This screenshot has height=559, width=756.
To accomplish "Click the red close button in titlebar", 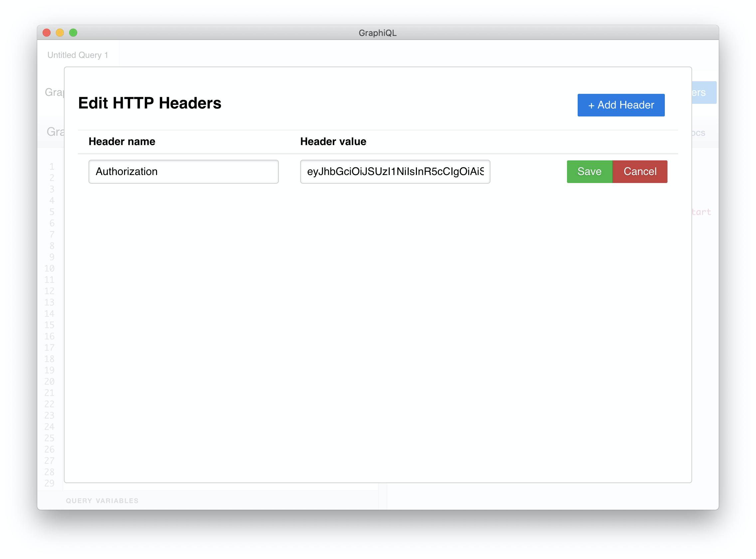I will tap(48, 32).
